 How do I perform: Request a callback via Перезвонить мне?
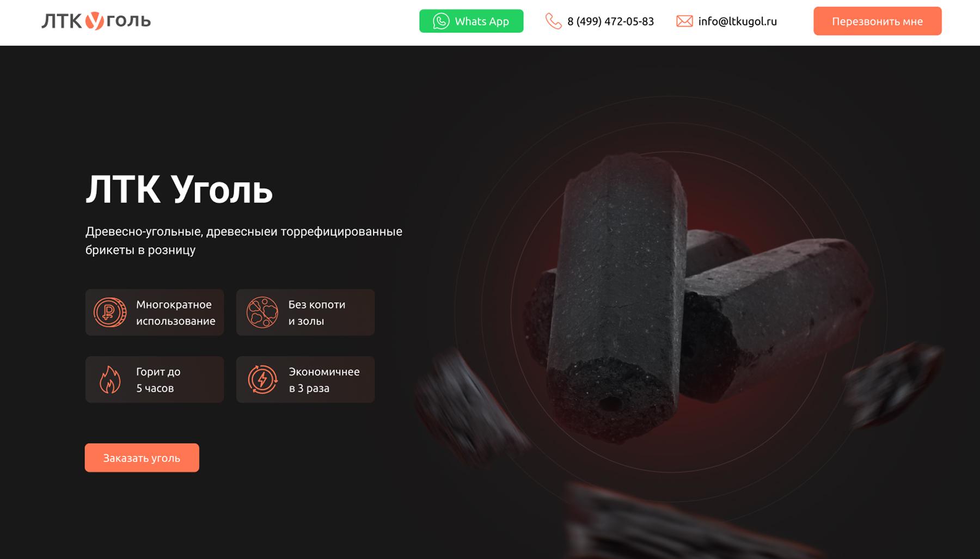(x=878, y=21)
